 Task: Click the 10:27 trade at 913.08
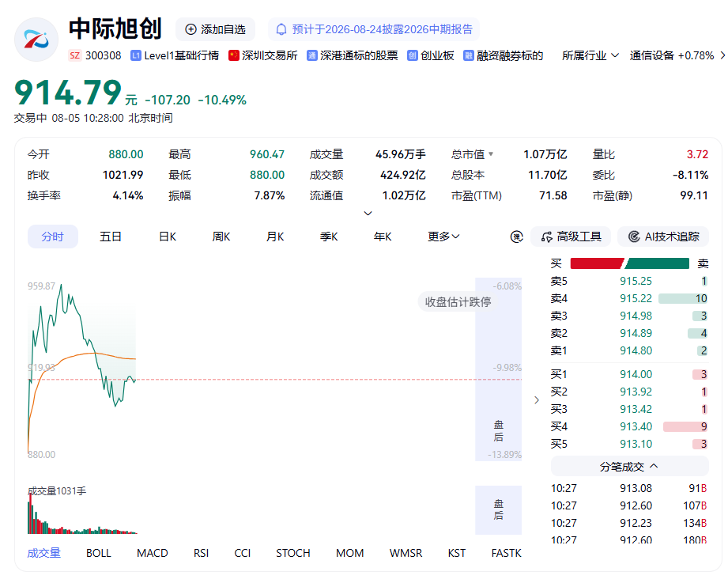pyautogui.click(x=629, y=488)
